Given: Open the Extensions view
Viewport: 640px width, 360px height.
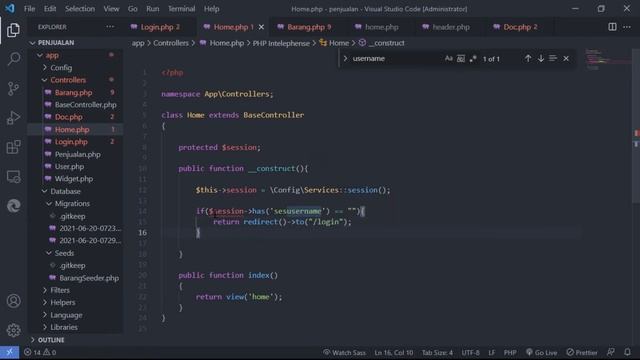Looking at the screenshot, I should pos(13,147).
